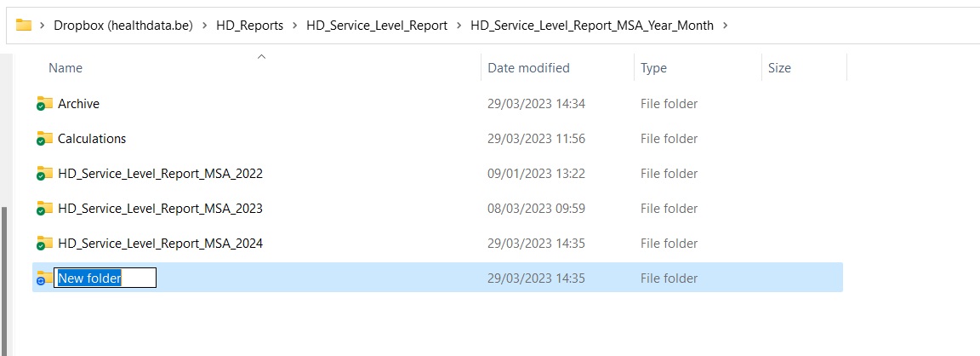Go to HD_Service_Level_Report breadcrumb
The width and height of the screenshot is (980, 356).
point(377,26)
